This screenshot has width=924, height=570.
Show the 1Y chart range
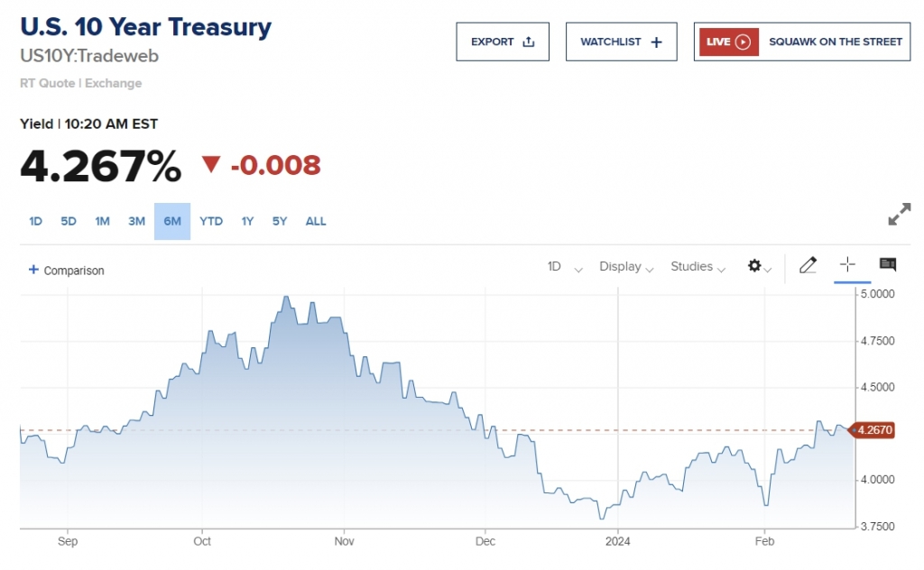(x=247, y=221)
